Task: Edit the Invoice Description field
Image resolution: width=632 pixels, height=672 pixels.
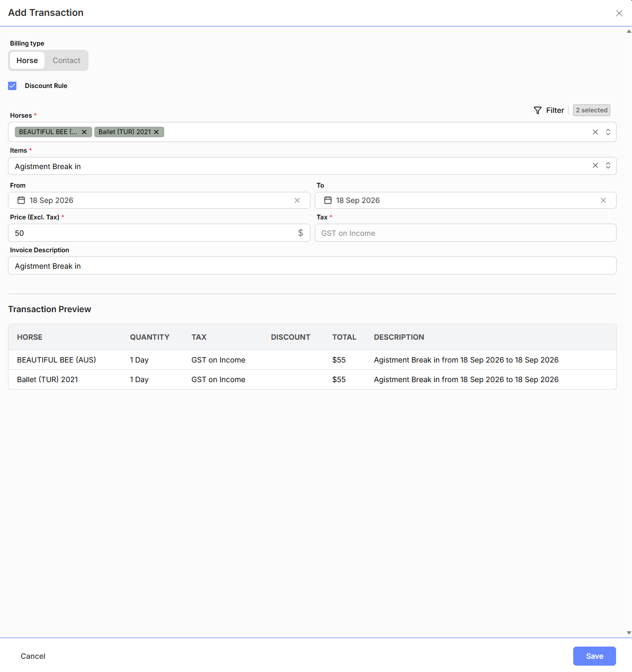Action: (x=312, y=266)
